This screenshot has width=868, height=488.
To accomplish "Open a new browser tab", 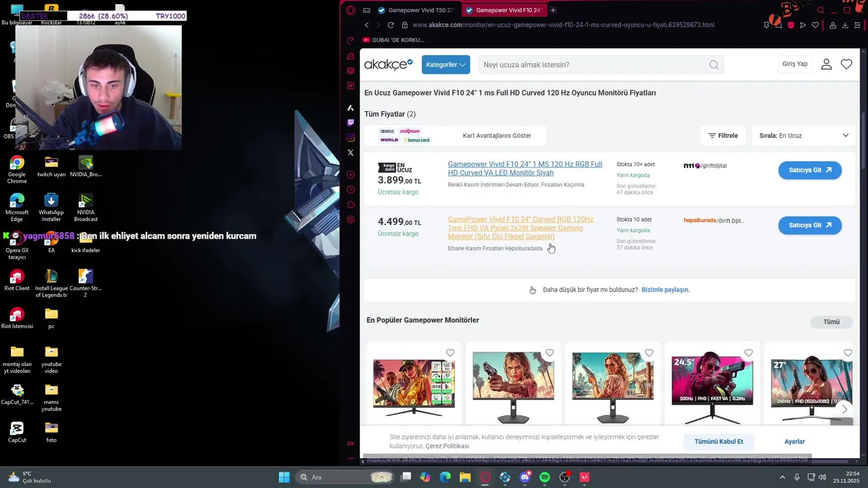I will click(553, 10).
